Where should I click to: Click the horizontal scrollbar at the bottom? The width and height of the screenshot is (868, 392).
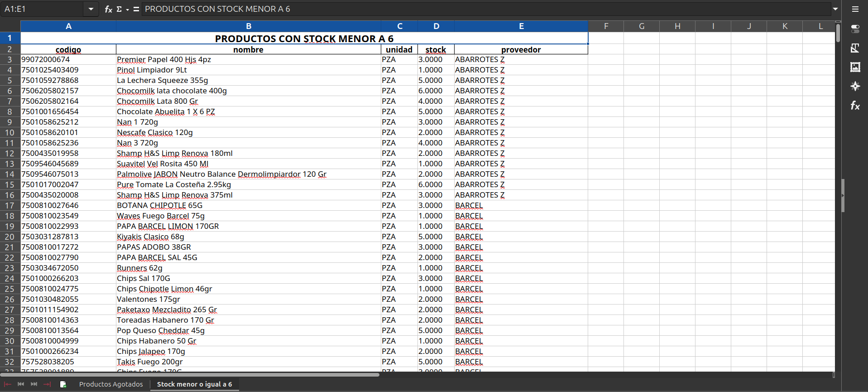pos(190,375)
